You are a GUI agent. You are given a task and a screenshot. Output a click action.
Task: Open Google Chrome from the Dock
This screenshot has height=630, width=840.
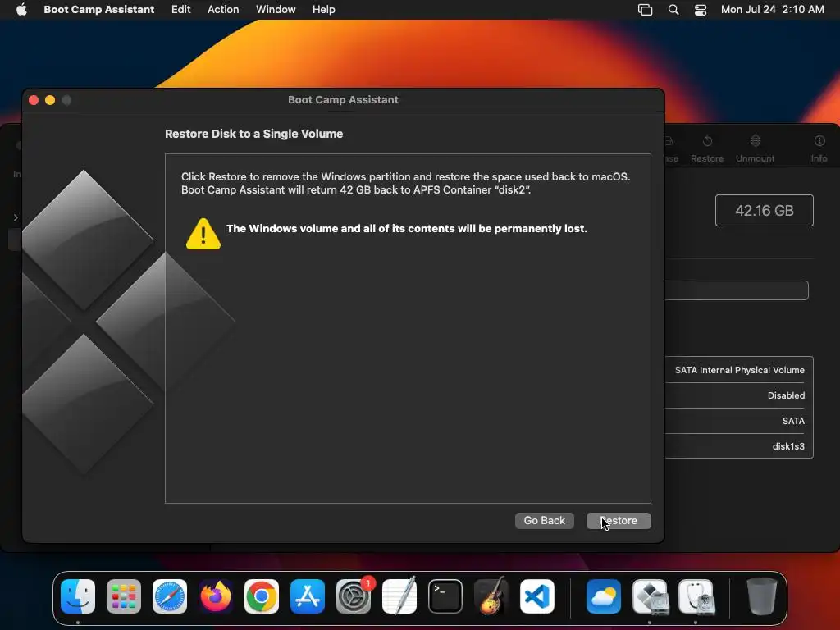262,596
